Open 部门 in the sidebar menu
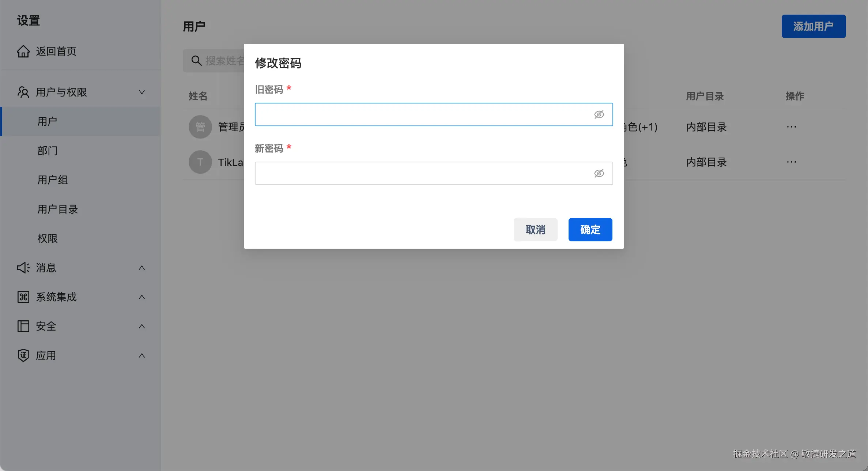Image resolution: width=868 pixels, height=471 pixels. pos(48,151)
